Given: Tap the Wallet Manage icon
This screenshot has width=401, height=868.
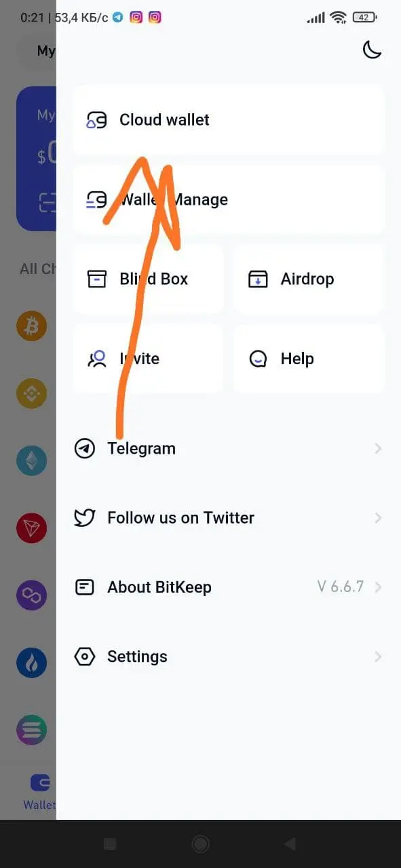Looking at the screenshot, I should (x=96, y=199).
